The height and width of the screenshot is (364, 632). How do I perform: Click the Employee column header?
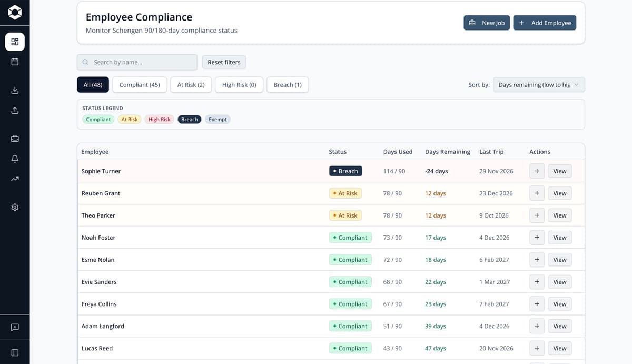95,152
